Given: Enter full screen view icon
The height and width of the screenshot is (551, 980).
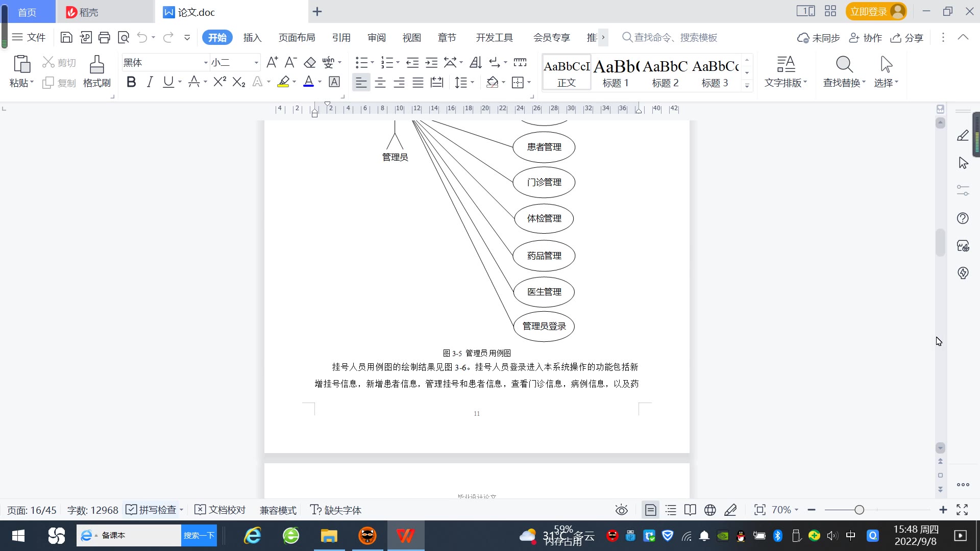Looking at the screenshot, I should [962, 510].
